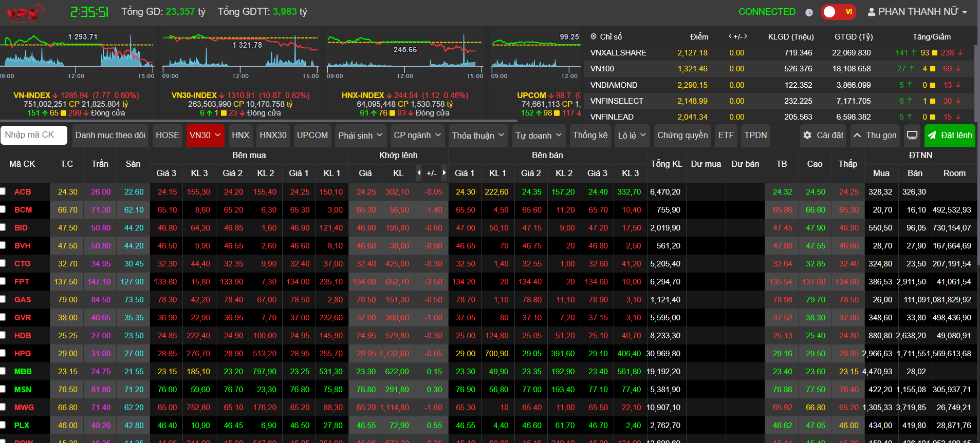Switch to the HOSE tab
Screen dimensions: 980x443
[168, 135]
